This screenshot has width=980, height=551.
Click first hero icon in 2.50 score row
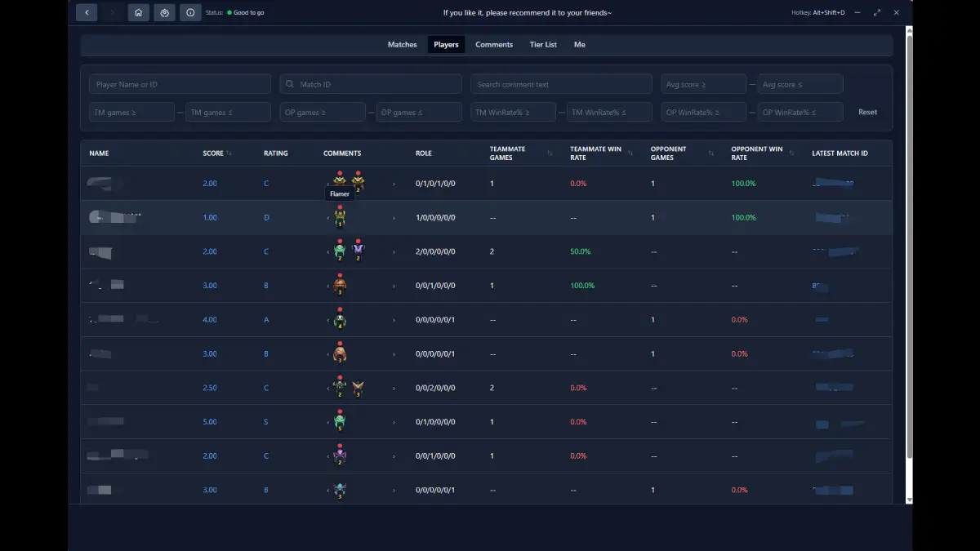(x=340, y=388)
